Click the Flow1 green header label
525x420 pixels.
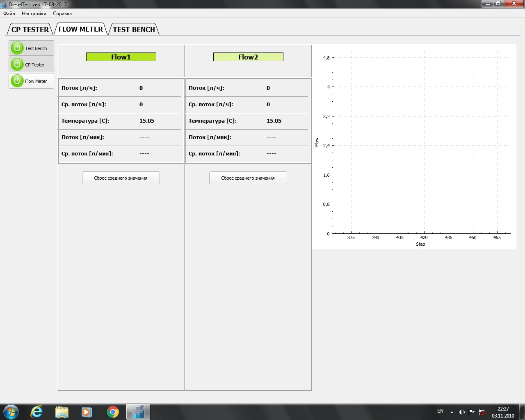121,57
